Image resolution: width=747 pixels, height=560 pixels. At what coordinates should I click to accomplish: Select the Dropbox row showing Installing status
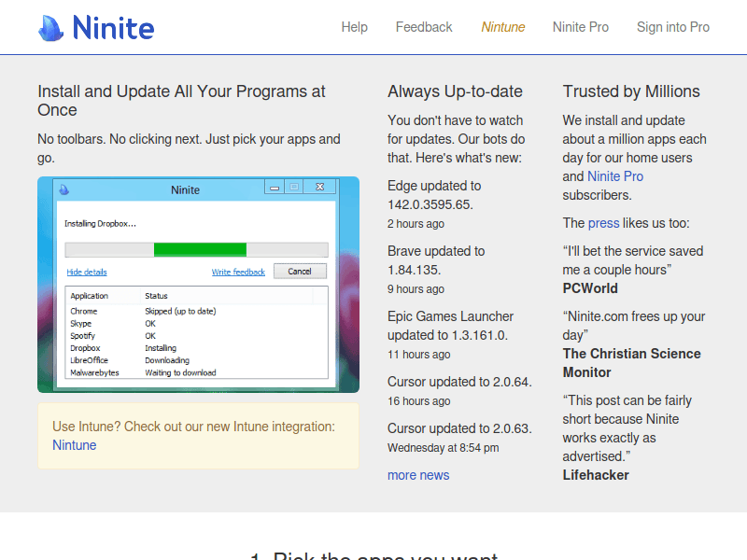[112, 347]
